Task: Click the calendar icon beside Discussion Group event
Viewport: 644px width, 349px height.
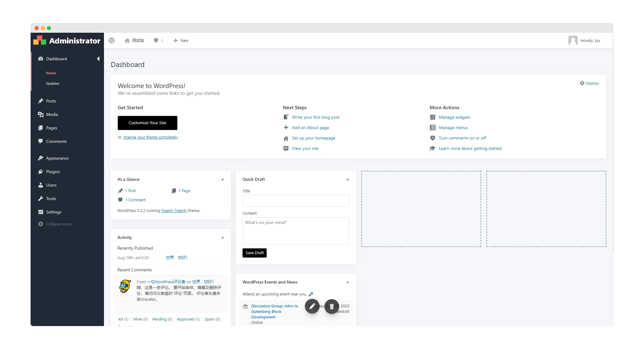Action: click(x=245, y=306)
